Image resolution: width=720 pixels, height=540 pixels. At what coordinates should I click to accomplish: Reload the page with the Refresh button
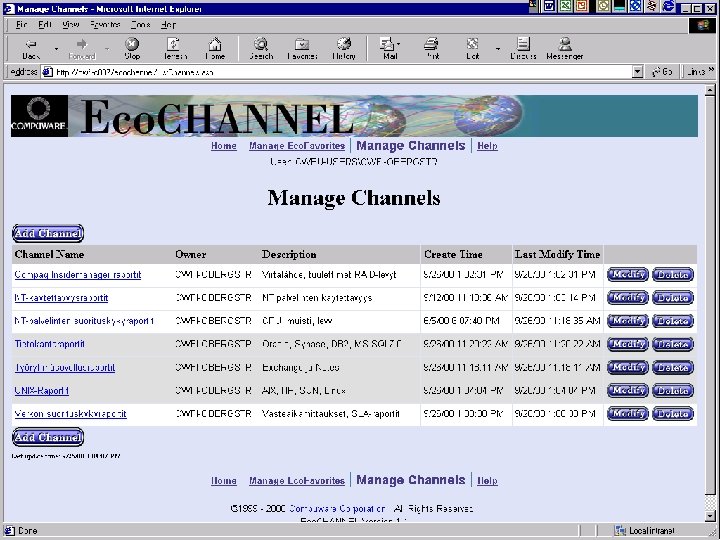[175, 49]
